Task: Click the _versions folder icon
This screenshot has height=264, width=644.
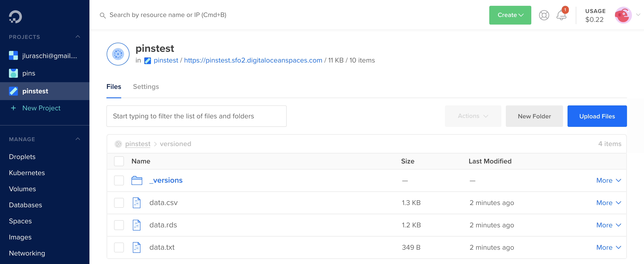Action: coord(137,180)
